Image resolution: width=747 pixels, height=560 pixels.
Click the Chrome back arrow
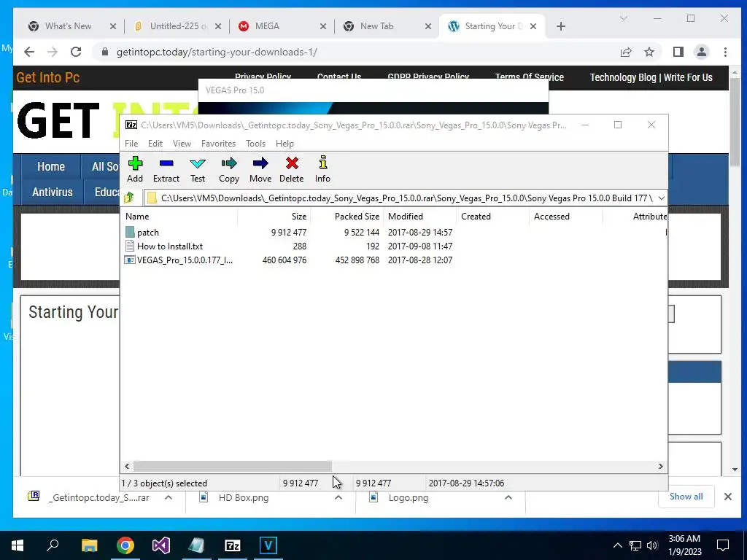(29, 52)
